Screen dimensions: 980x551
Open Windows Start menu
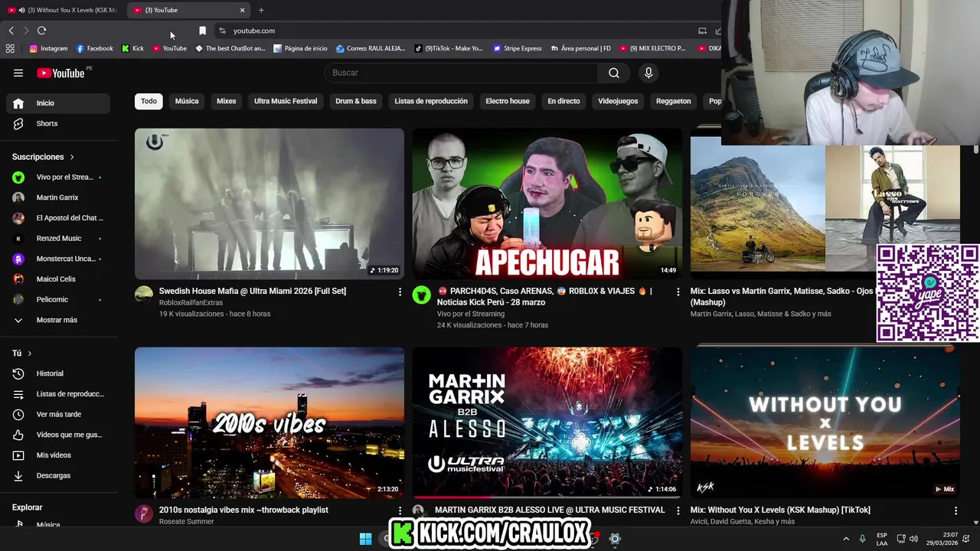[366, 539]
